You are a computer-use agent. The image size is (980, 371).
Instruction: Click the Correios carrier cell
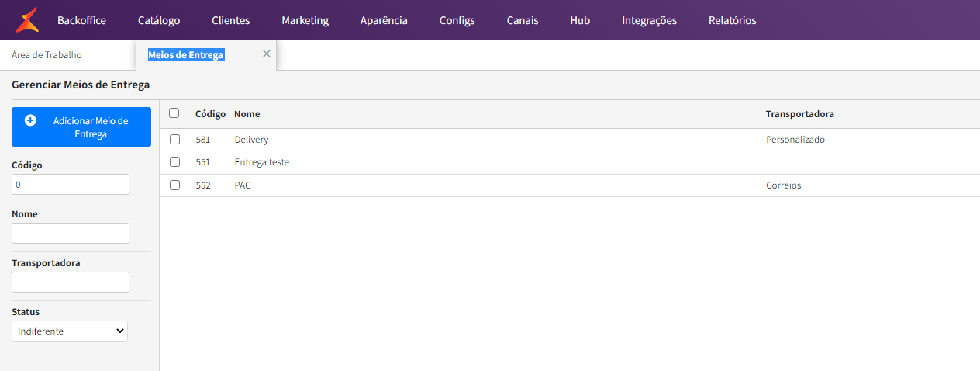pyautogui.click(x=784, y=185)
